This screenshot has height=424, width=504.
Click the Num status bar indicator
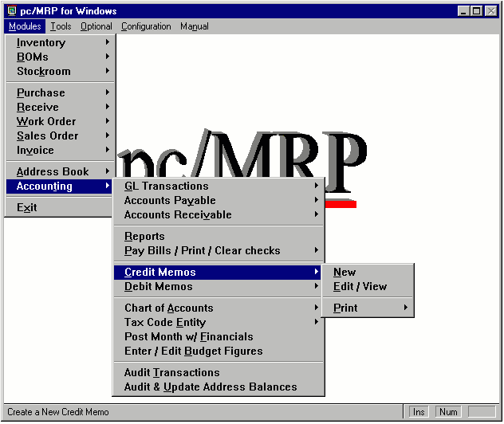tap(448, 412)
